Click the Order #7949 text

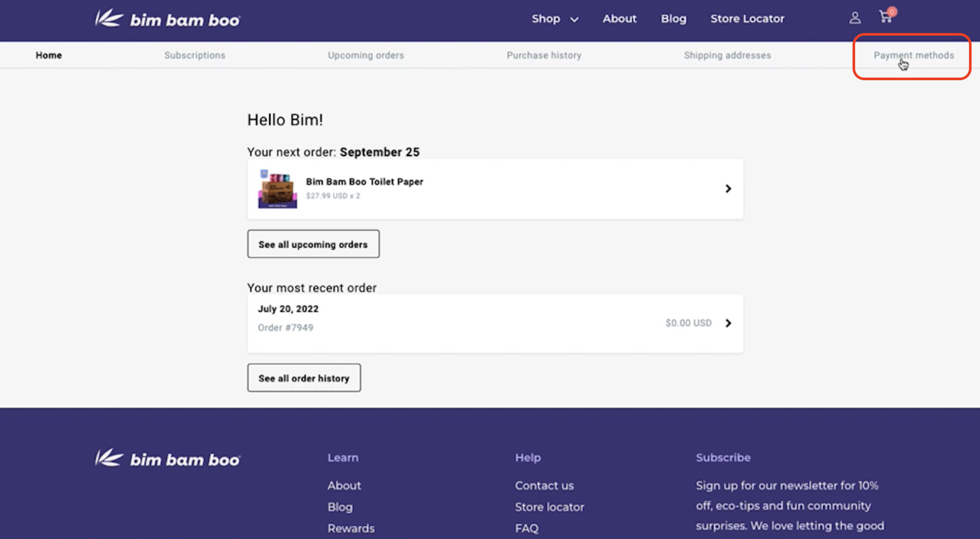pos(285,328)
